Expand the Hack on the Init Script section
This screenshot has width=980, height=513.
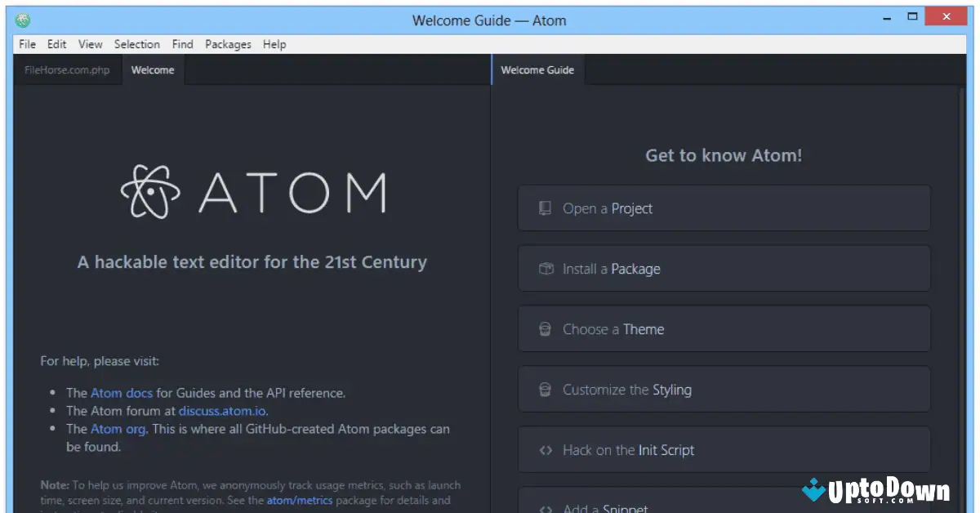[724, 450]
